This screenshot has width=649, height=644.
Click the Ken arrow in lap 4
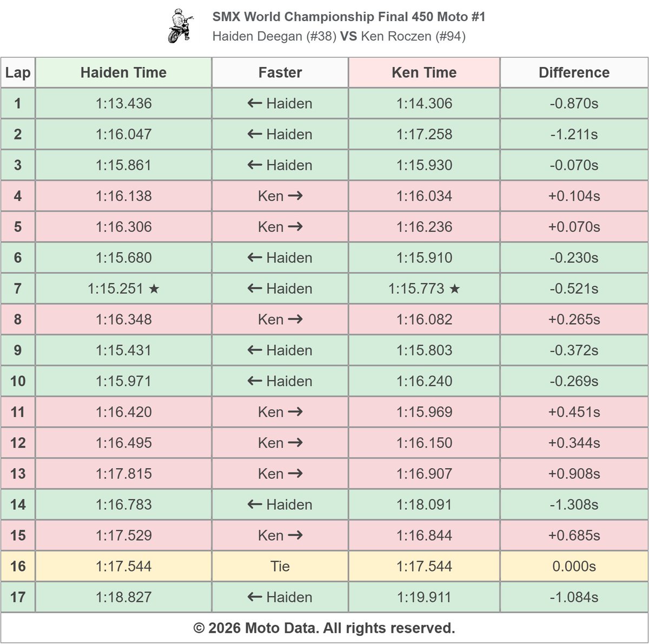(280, 196)
